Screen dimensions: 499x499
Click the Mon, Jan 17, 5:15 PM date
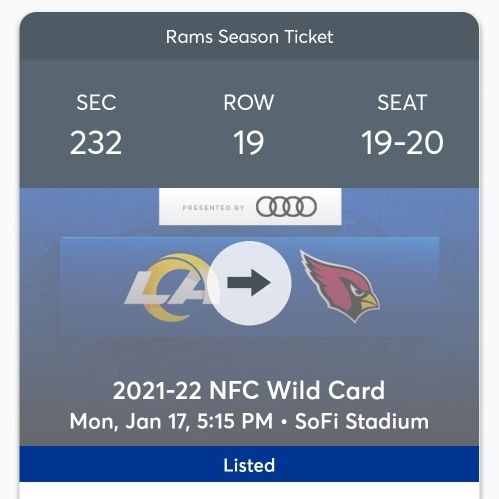[171, 421]
